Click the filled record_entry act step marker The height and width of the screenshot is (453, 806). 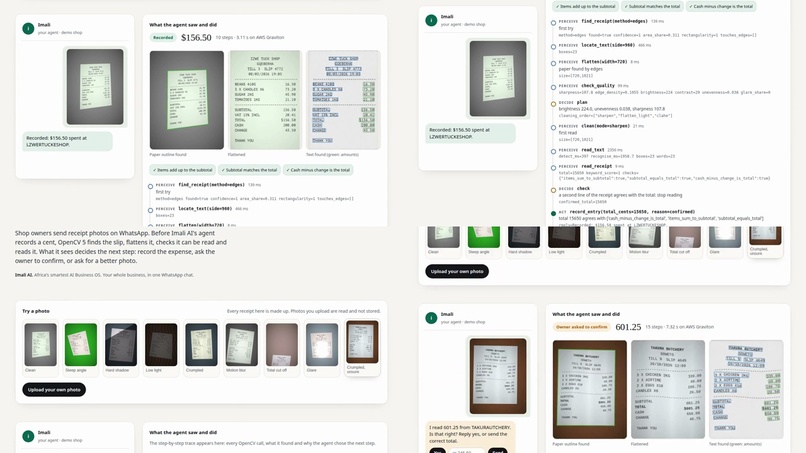(553, 213)
